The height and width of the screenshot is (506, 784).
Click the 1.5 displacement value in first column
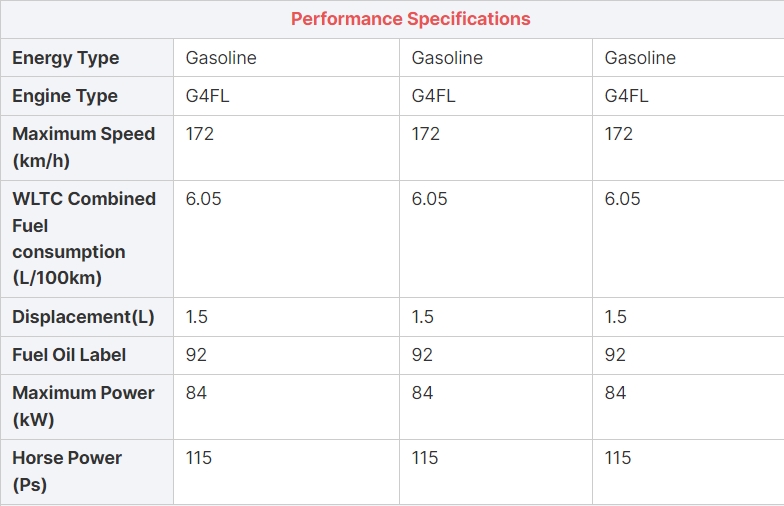point(197,317)
